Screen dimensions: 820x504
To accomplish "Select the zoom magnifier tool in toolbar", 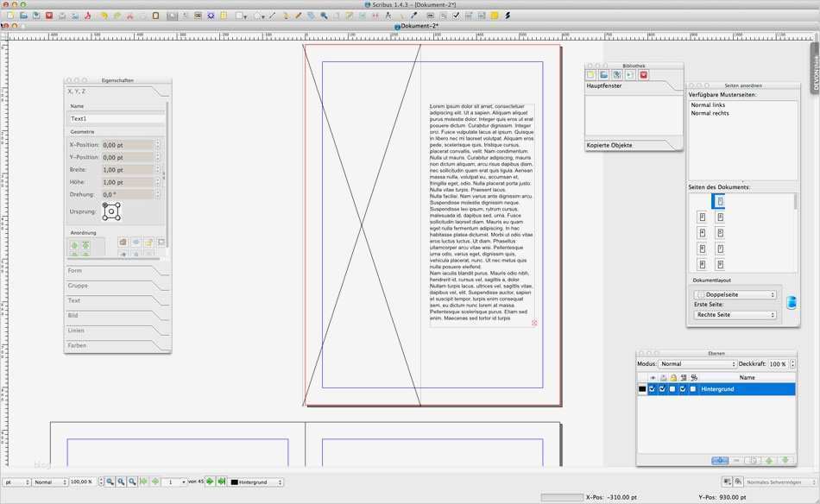I will [x=324, y=16].
